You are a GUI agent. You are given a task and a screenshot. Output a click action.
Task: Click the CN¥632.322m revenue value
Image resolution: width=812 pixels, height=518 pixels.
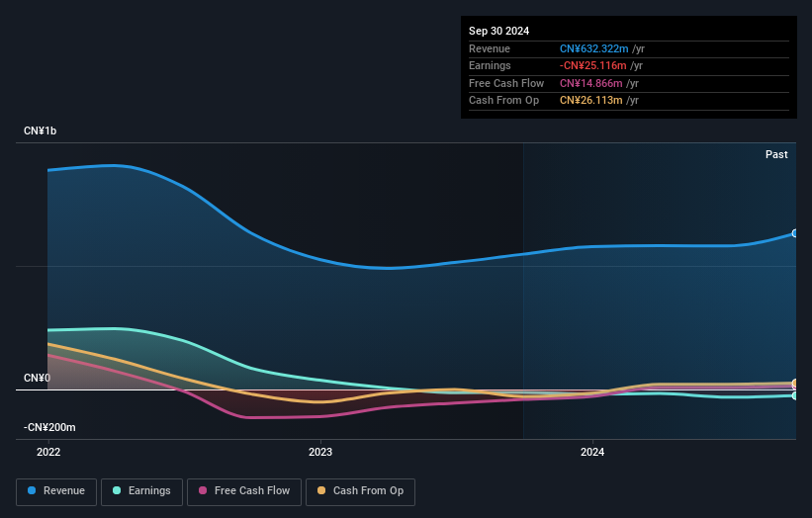[594, 48]
